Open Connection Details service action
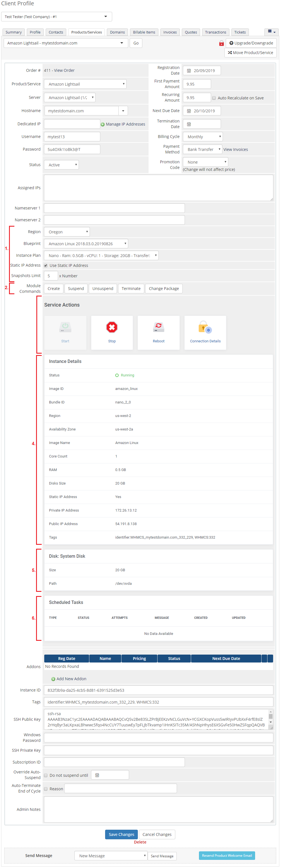 (205, 332)
